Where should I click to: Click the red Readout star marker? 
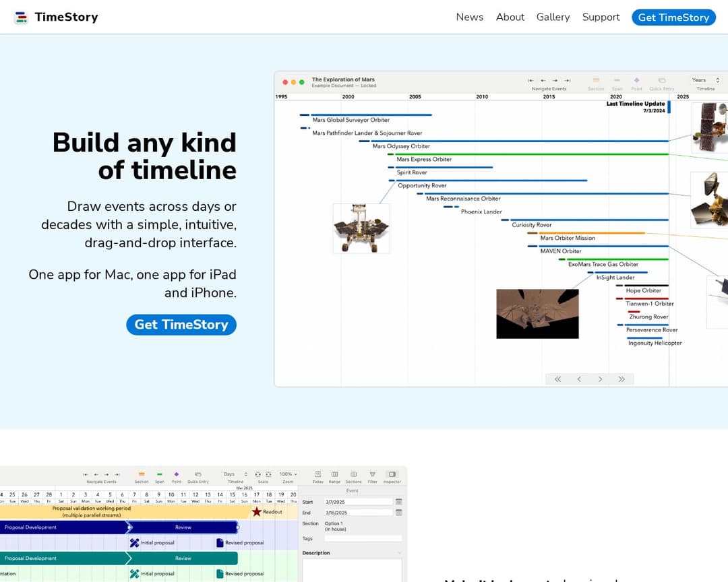[x=256, y=511]
